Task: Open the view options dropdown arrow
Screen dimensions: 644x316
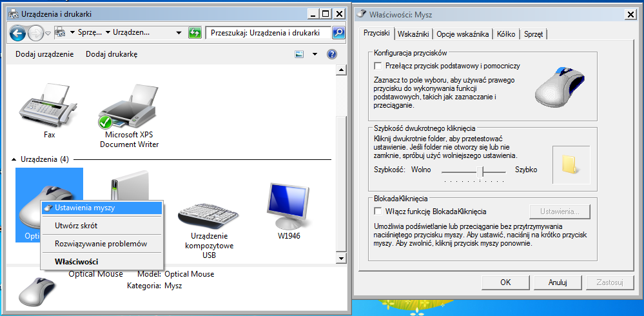Action: (x=315, y=55)
